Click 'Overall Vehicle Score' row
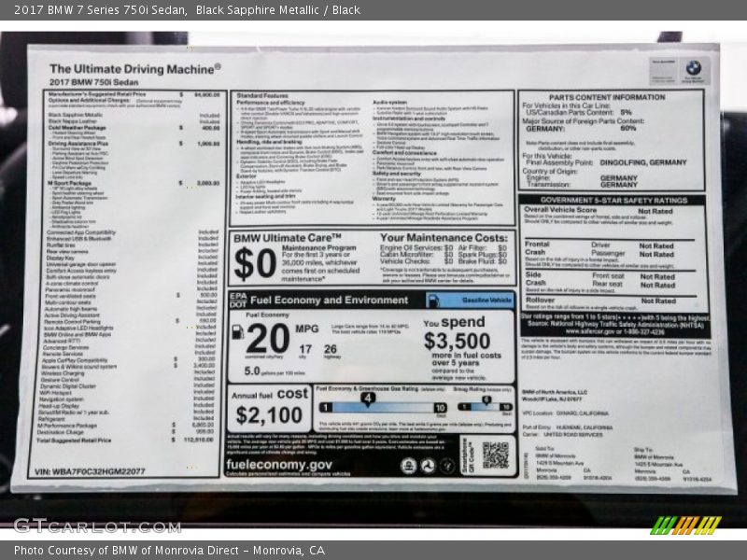The height and width of the screenshot is (560, 747). click(599, 210)
